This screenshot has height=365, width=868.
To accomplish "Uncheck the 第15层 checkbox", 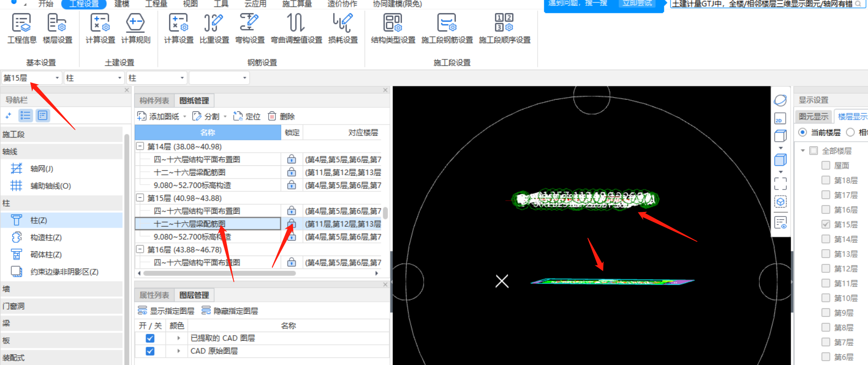I will (x=826, y=224).
